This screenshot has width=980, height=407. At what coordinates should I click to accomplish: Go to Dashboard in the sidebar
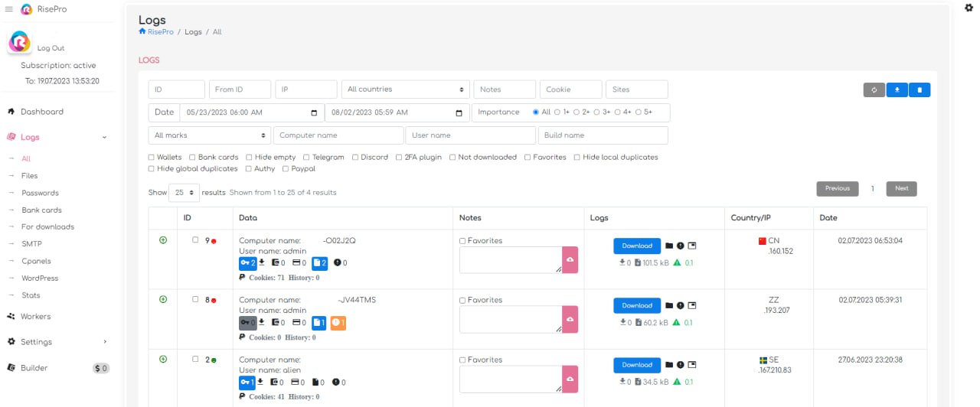pyautogui.click(x=41, y=112)
